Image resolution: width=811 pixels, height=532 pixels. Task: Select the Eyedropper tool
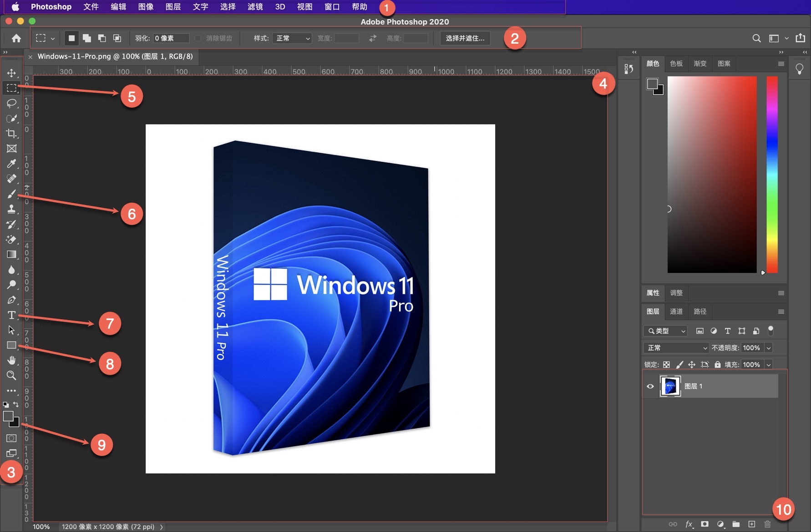11,164
